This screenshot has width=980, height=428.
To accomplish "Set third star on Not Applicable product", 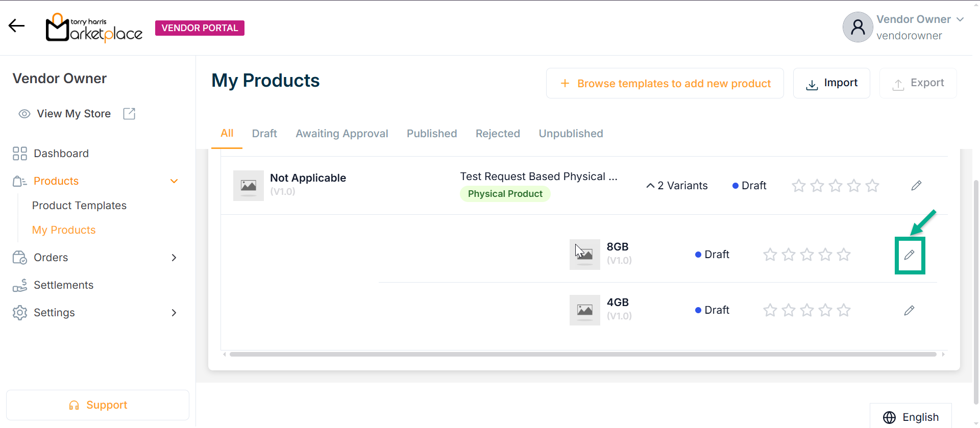I will (836, 186).
